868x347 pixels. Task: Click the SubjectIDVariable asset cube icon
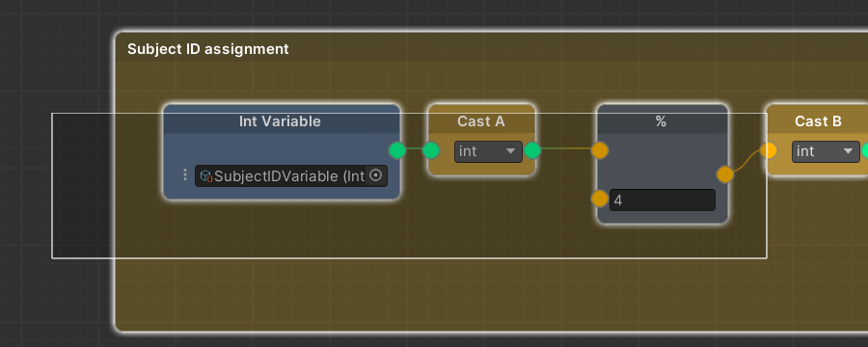tap(206, 176)
